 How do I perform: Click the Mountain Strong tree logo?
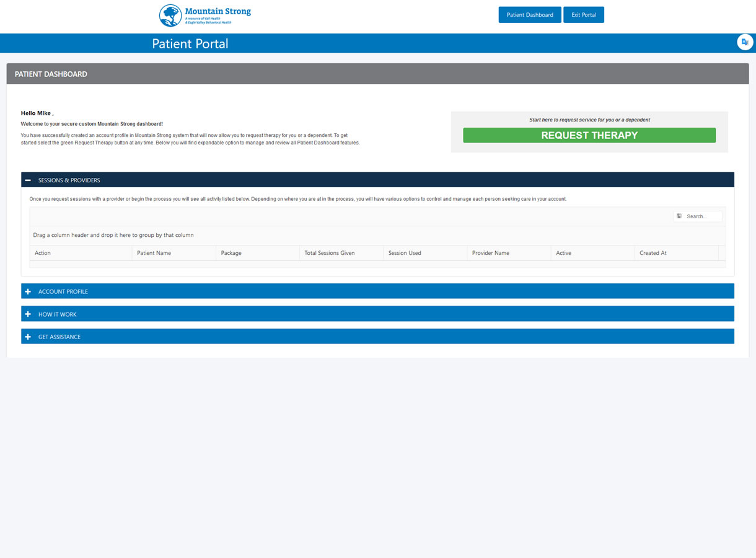tap(170, 15)
